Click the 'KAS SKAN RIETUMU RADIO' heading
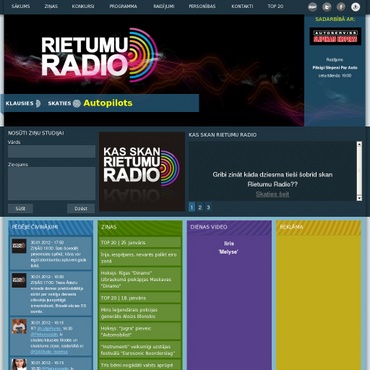Viewport: 370px width, 370px height. pyautogui.click(x=223, y=135)
